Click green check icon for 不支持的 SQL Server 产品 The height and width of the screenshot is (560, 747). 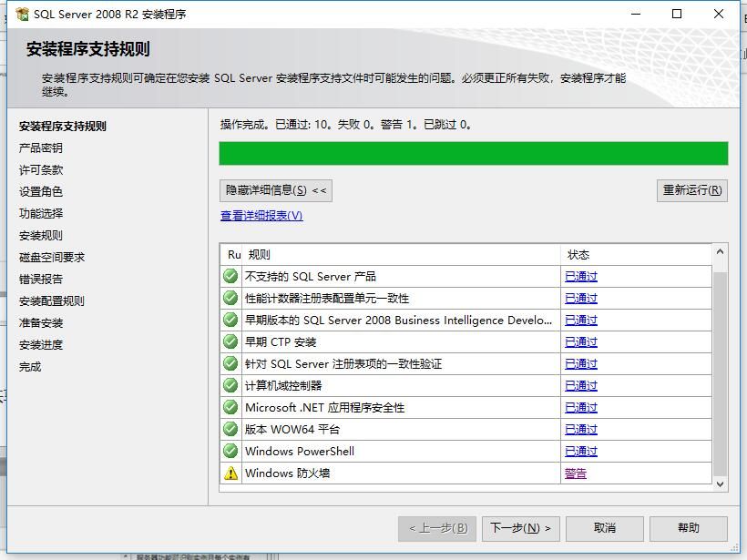click(230, 276)
